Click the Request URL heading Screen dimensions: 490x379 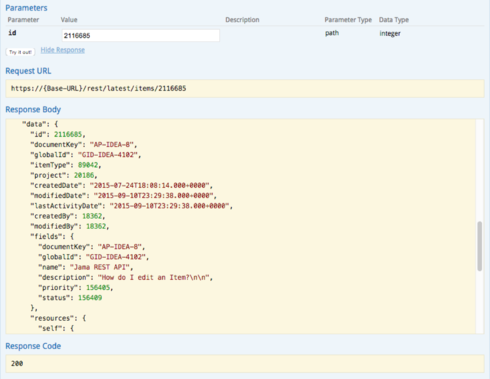28,71
